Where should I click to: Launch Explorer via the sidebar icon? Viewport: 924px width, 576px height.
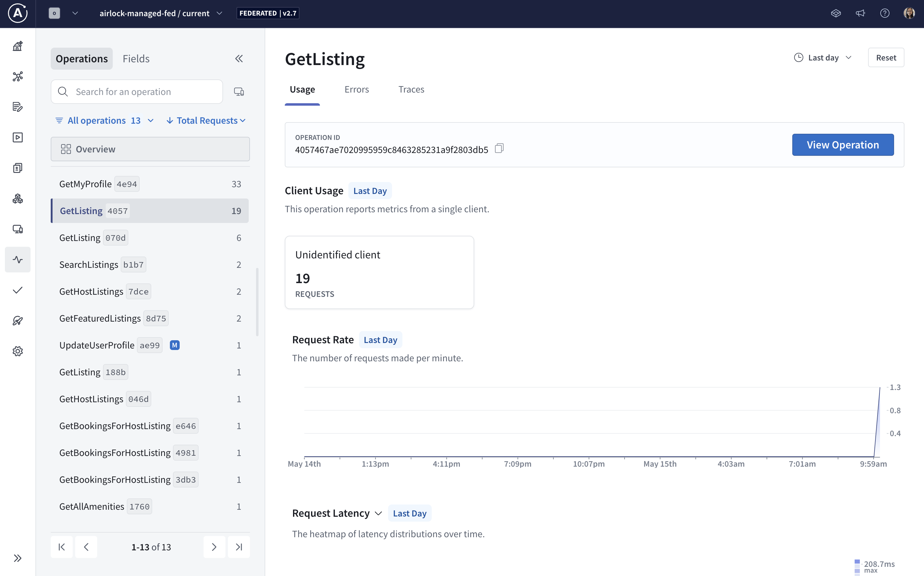click(x=17, y=137)
